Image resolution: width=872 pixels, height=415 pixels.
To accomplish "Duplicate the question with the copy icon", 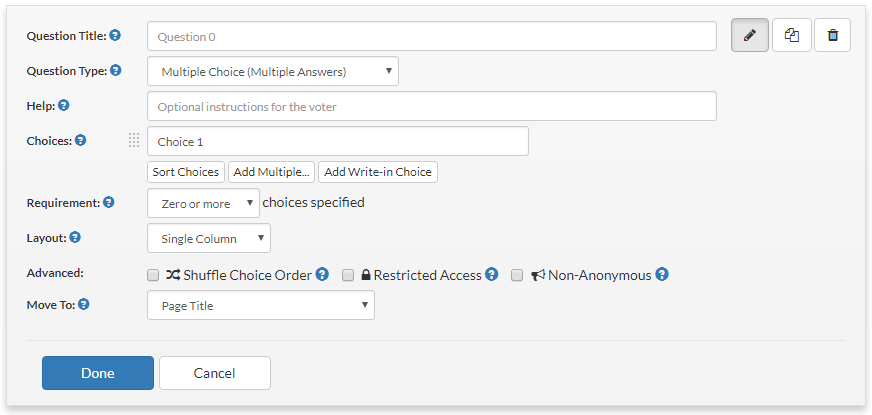I will tap(792, 35).
